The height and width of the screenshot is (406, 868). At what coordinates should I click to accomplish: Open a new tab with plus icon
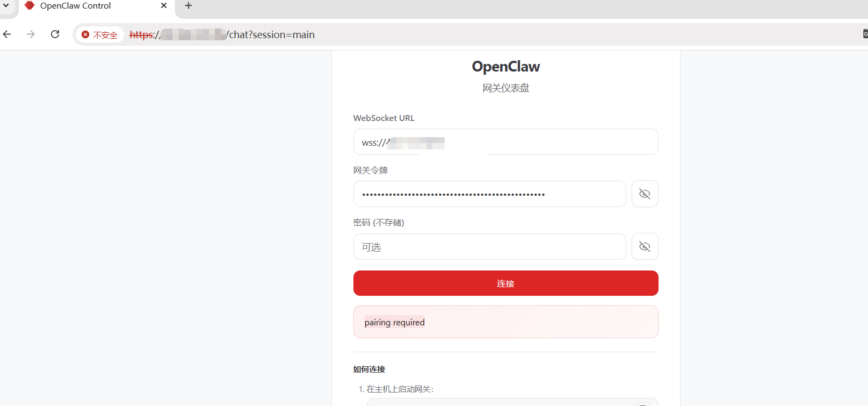[189, 5]
